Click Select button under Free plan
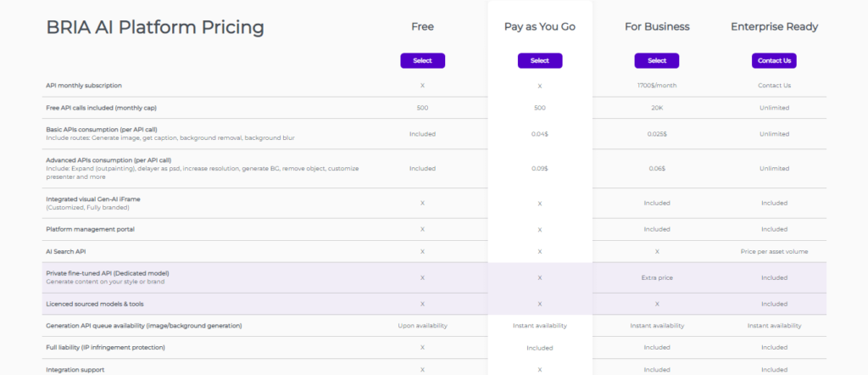The height and width of the screenshot is (375, 868). point(422,61)
